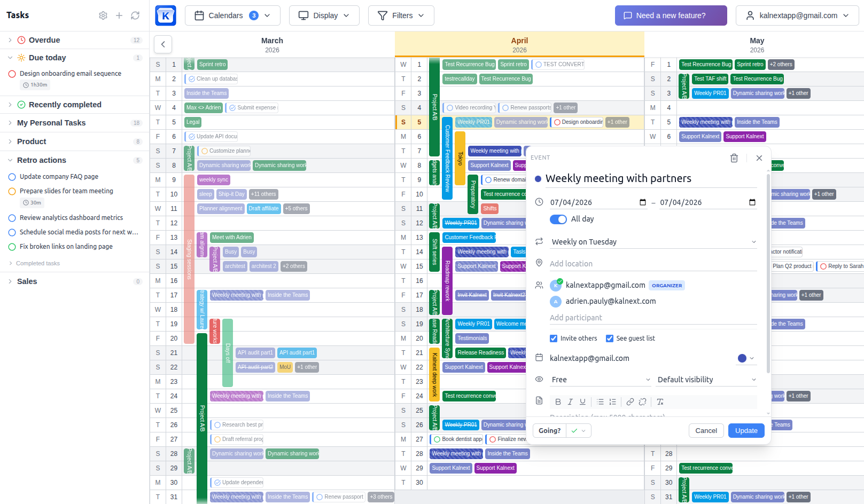Image resolution: width=864 pixels, height=504 pixels.
Task: Click the Need a new feature button
Action: [x=671, y=15]
